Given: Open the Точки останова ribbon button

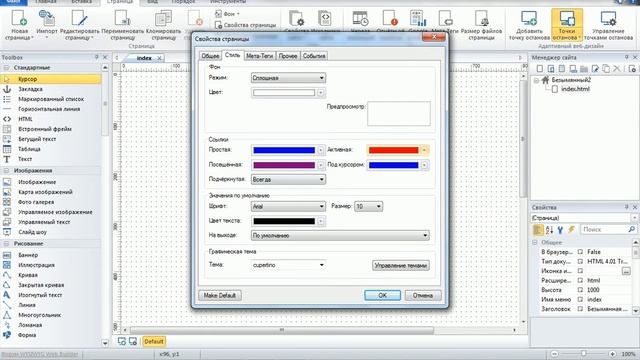Looking at the screenshot, I should tap(567, 24).
